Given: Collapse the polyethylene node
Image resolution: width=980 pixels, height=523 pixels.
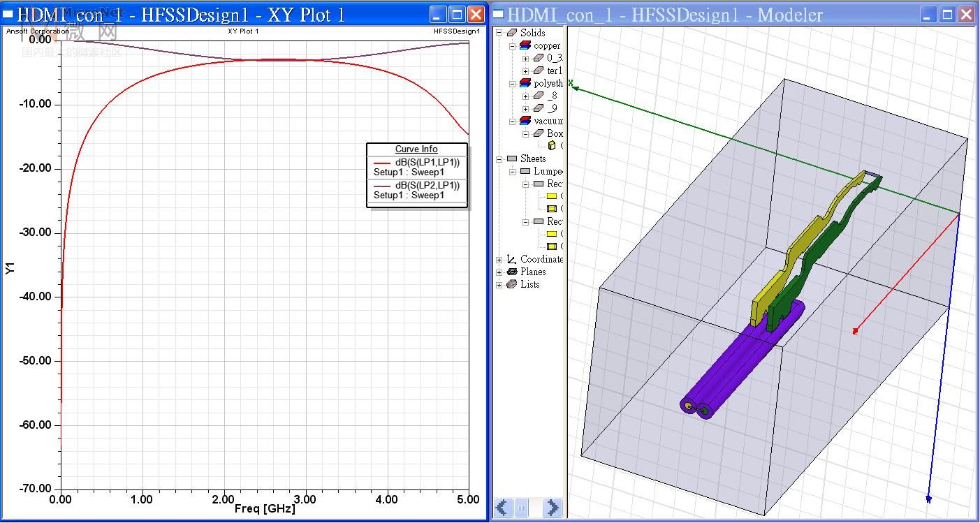Looking at the screenshot, I should tap(512, 83).
